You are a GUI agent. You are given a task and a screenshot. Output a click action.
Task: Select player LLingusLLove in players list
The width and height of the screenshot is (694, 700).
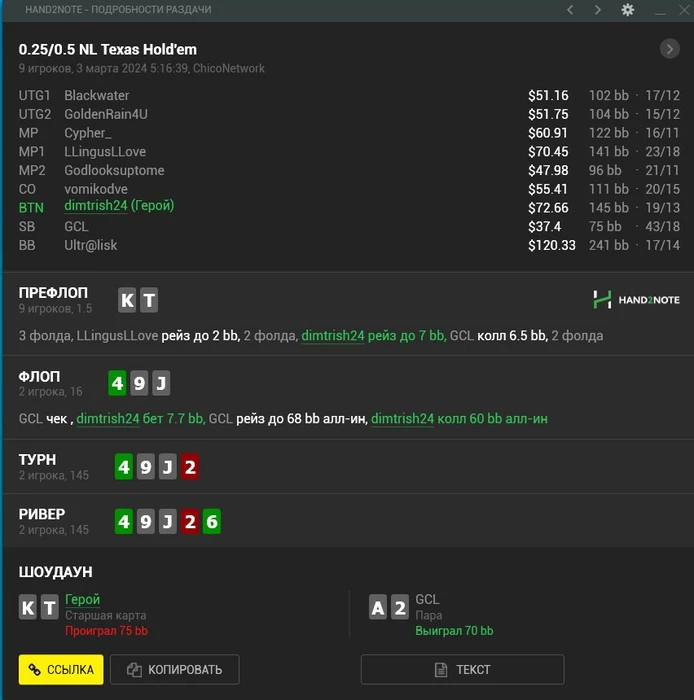105,152
